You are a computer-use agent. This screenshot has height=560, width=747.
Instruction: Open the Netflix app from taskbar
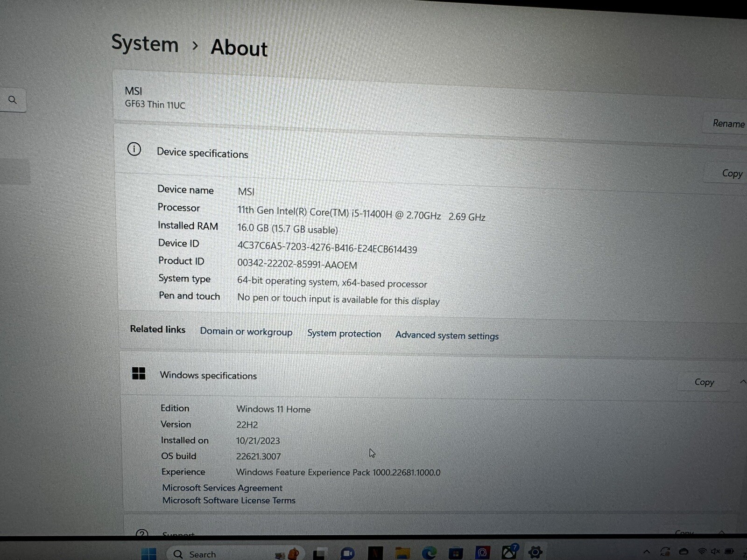click(x=375, y=553)
